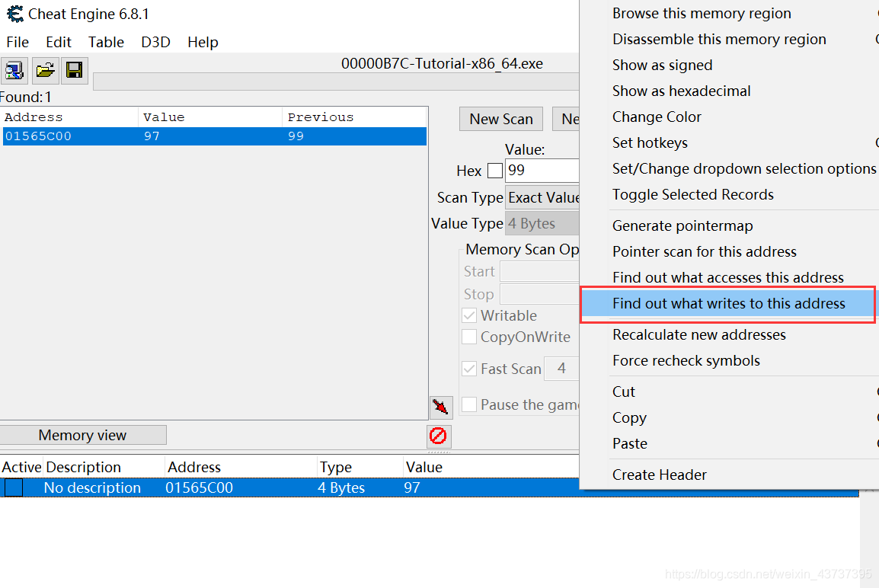Activate the No description record checkbox
The width and height of the screenshot is (879, 588).
14,487
